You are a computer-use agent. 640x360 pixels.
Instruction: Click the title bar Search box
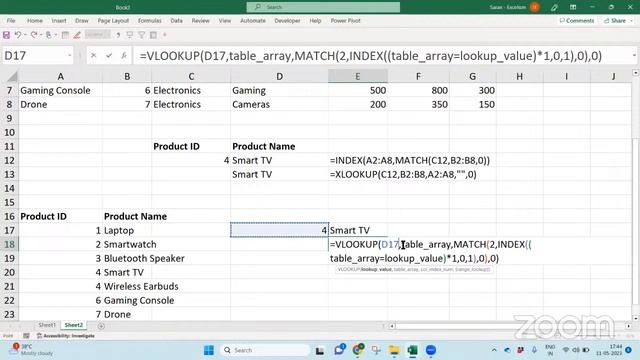[x=323, y=7]
